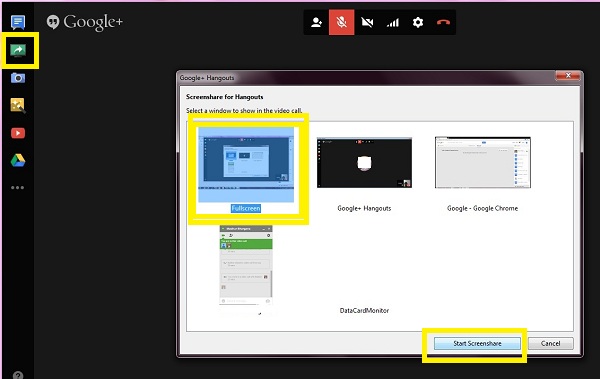The image size is (600, 379).
Task: Close the Google+ Hangouts dialog
Action: click(x=568, y=76)
